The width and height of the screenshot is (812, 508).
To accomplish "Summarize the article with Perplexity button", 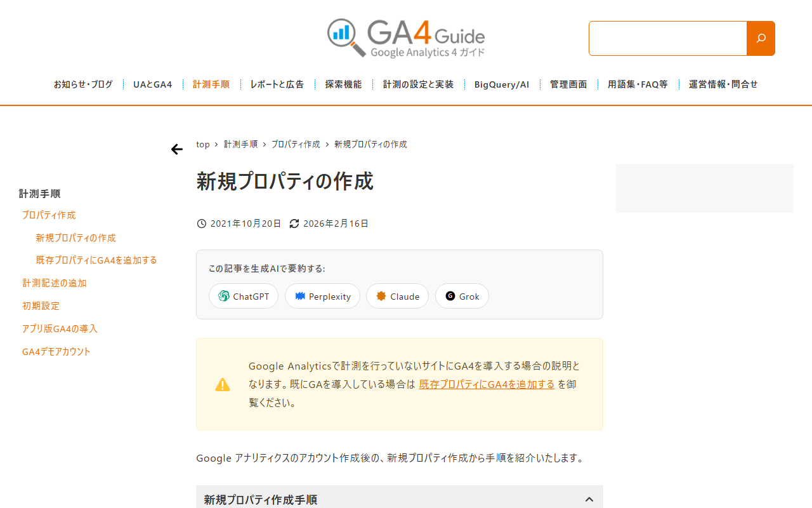I will click(x=322, y=296).
